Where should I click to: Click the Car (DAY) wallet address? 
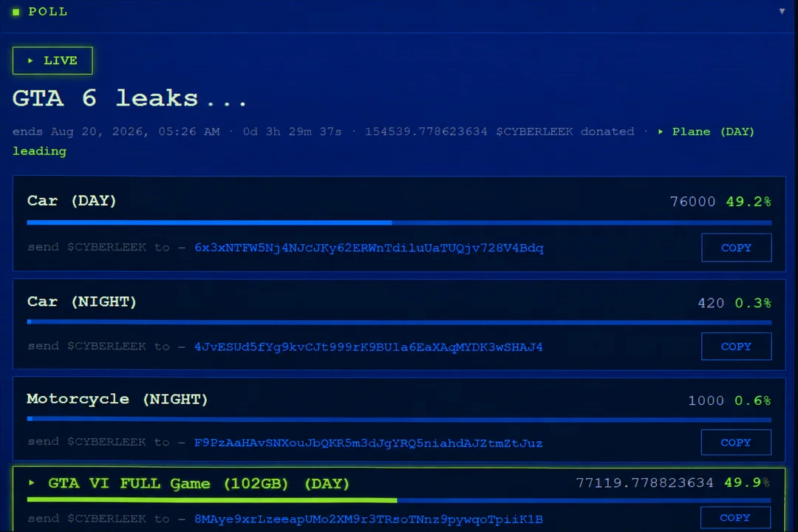click(x=369, y=248)
